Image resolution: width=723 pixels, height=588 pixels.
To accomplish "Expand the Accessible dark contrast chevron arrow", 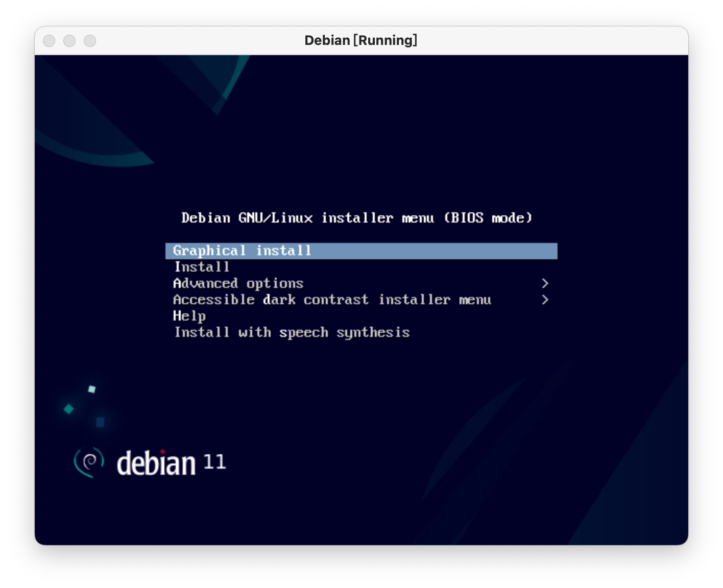I will 545,300.
